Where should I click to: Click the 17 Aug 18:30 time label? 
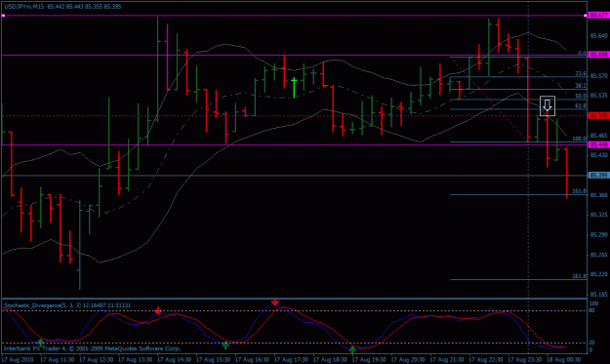coord(330,360)
